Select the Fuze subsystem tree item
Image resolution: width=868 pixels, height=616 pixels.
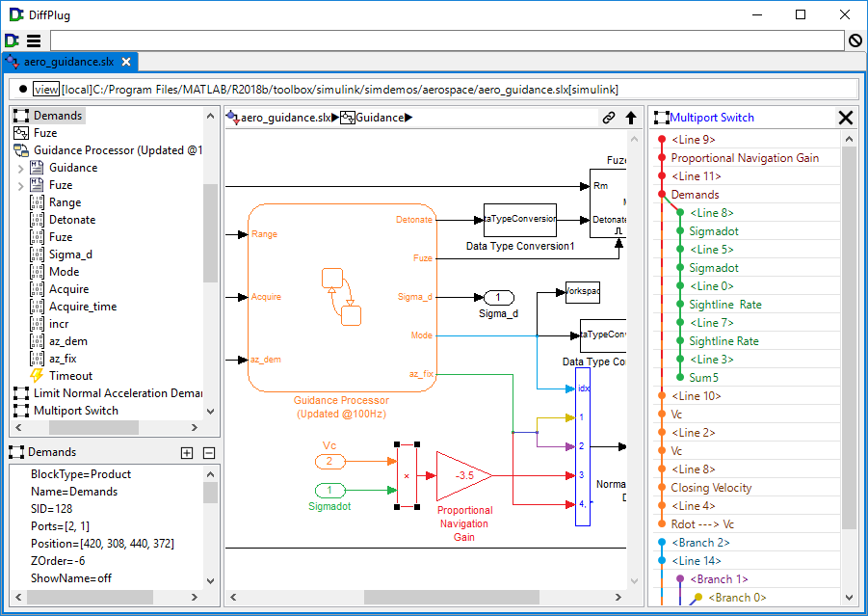[45, 133]
